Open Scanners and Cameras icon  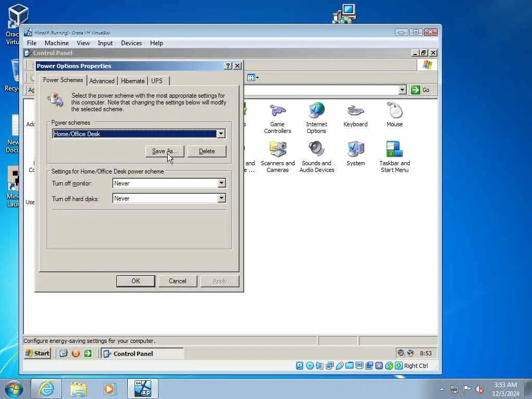click(x=277, y=157)
